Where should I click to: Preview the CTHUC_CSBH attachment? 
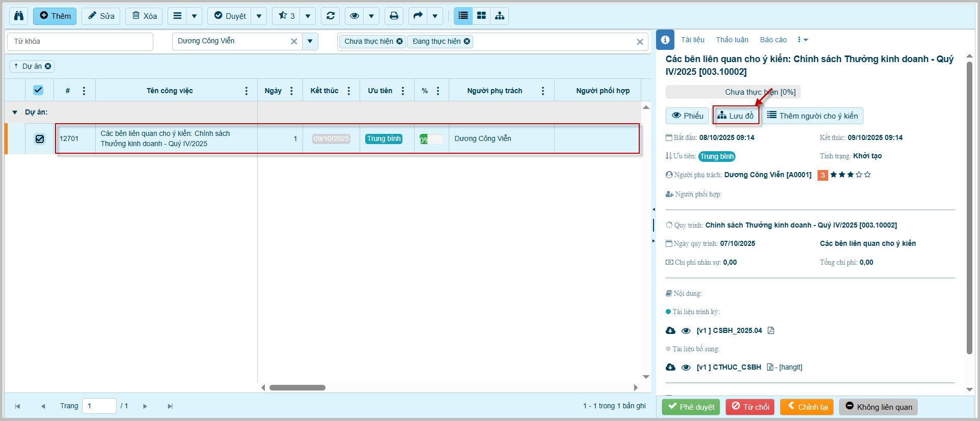pos(686,367)
